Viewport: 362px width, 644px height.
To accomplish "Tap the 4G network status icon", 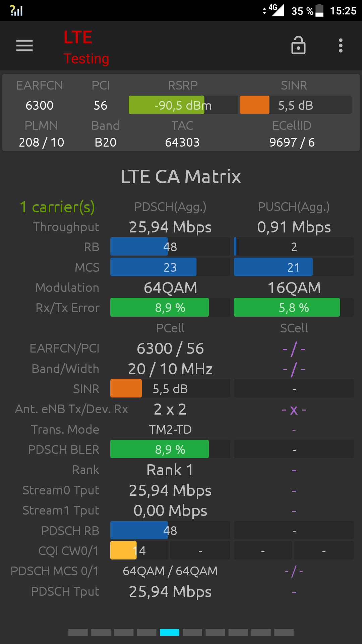I will pyautogui.click(x=274, y=10).
